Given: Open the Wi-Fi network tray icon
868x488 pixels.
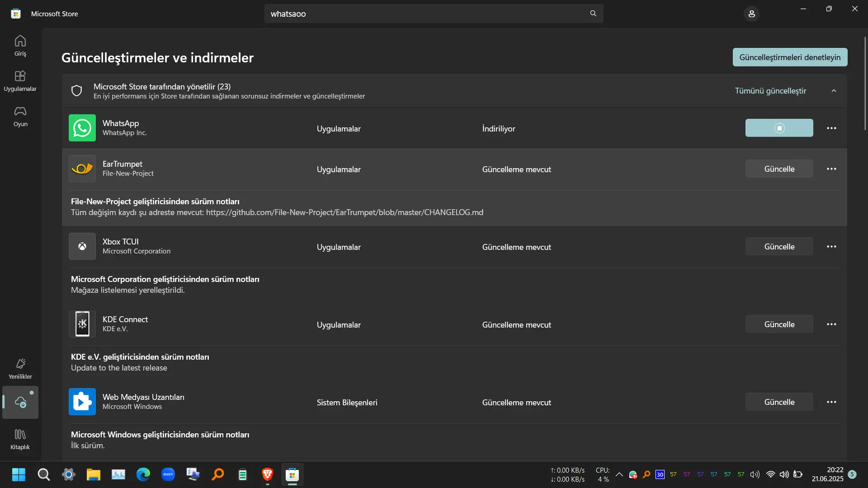Looking at the screenshot, I should tap(771, 474).
